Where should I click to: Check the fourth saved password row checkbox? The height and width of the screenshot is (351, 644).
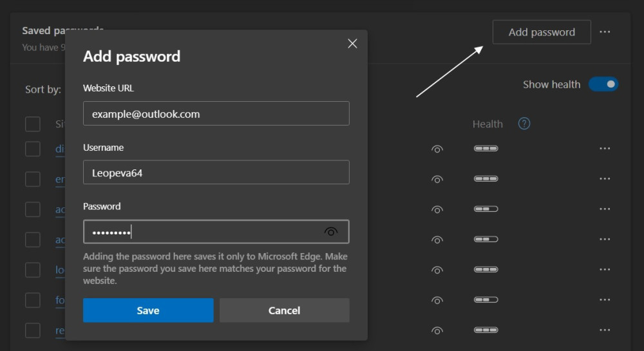(x=33, y=240)
